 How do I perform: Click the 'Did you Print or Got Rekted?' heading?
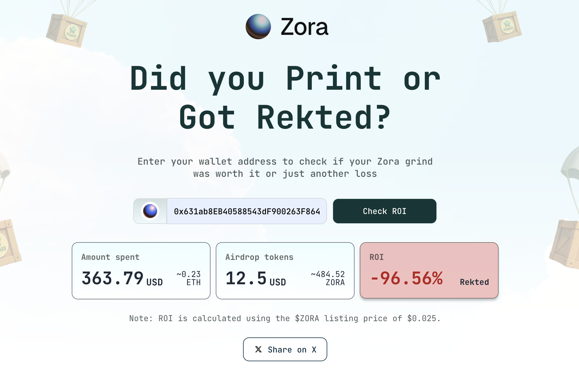(285, 98)
